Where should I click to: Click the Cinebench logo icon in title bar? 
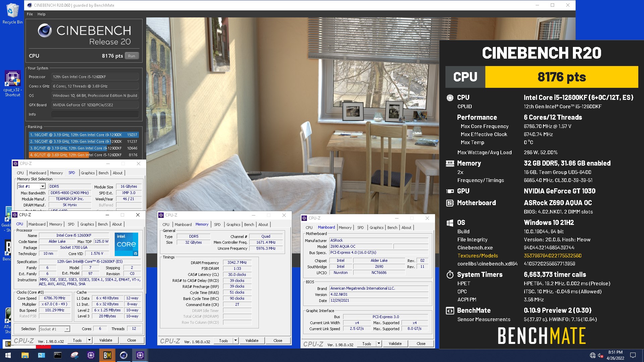[x=30, y=5]
